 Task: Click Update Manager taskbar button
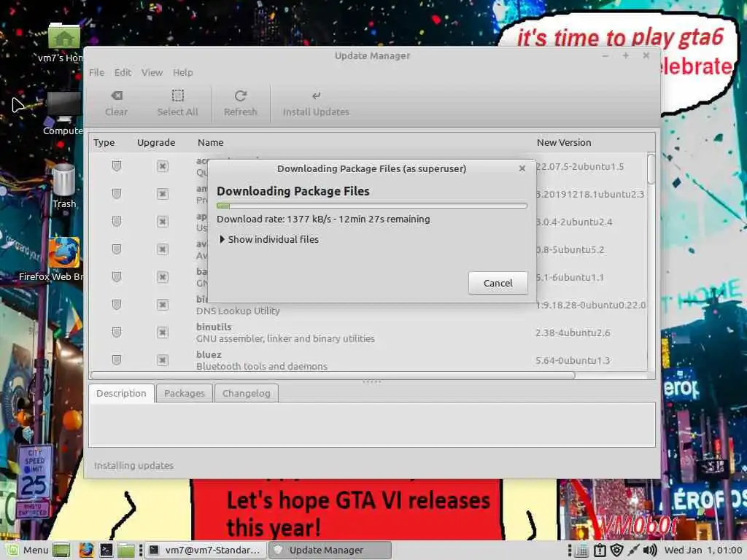click(330, 550)
